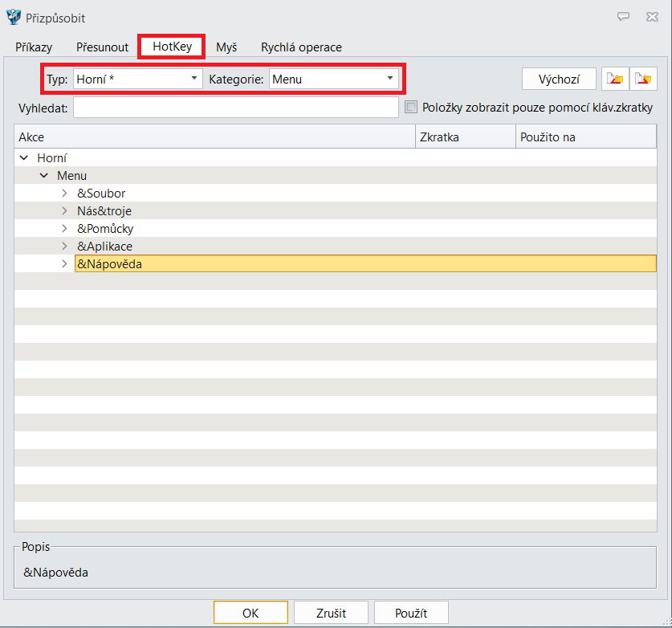Switch to the Příkazy tab
Viewport: 672px width, 628px height.
coord(34,47)
